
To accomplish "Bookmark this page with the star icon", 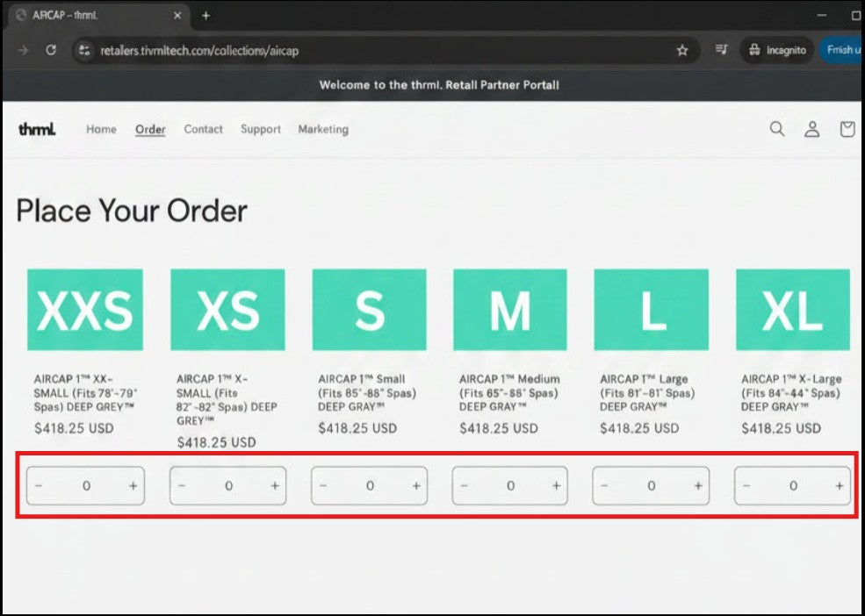I will [682, 50].
